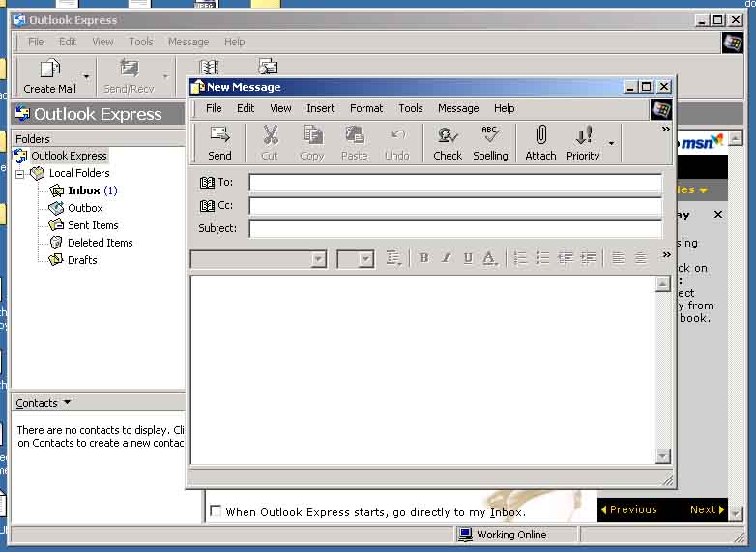Center the message text
Image resolution: width=756 pixels, height=552 pixels.
click(x=640, y=258)
